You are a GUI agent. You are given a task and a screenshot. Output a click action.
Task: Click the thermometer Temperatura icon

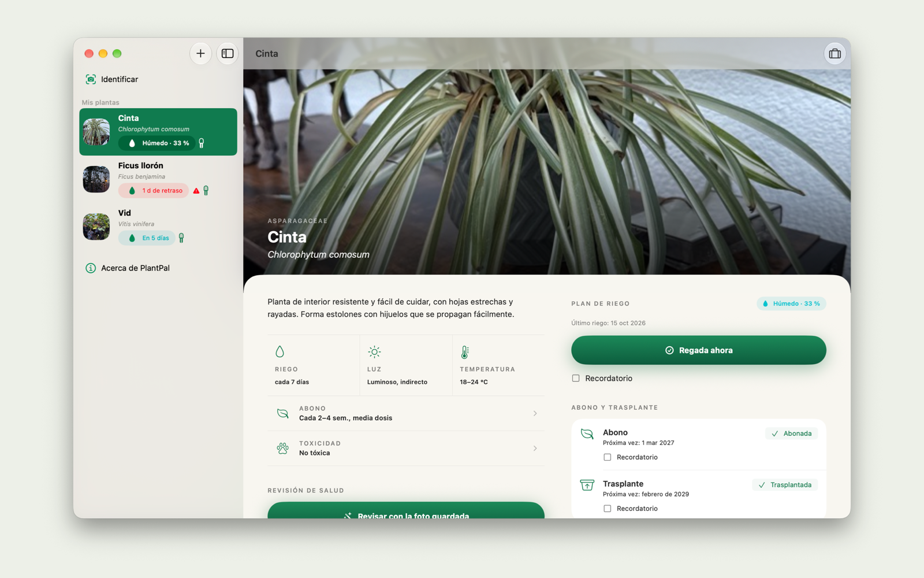click(465, 351)
